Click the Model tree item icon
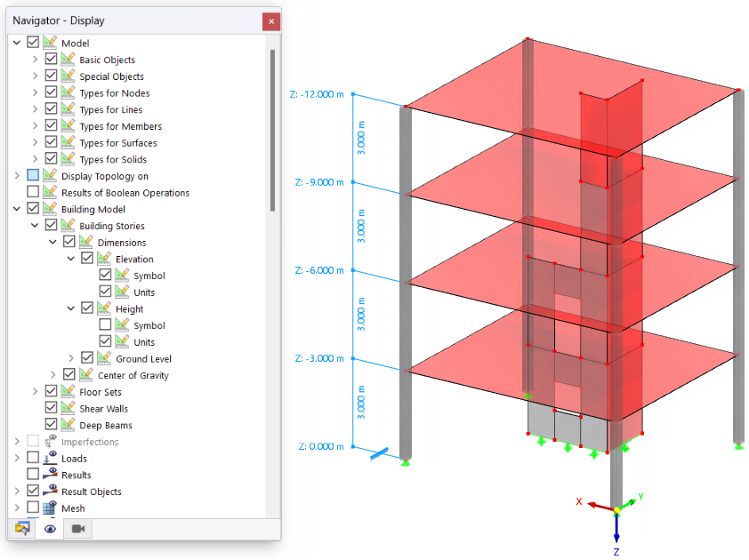The image size is (749, 560). [x=50, y=43]
